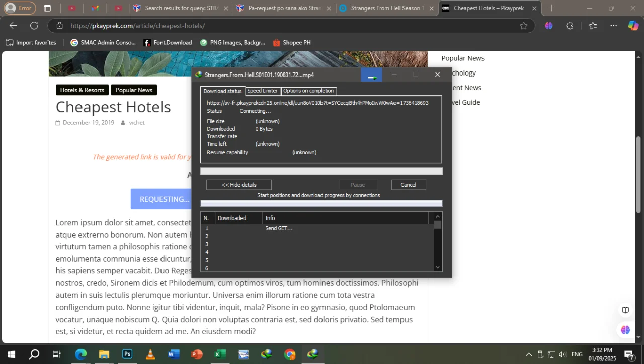Open Task View on taskbar
This screenshot has width=644, height=364.
57,354
